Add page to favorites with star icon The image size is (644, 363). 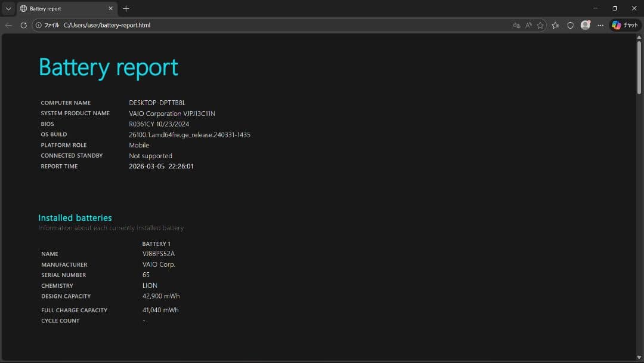point(540,25)
